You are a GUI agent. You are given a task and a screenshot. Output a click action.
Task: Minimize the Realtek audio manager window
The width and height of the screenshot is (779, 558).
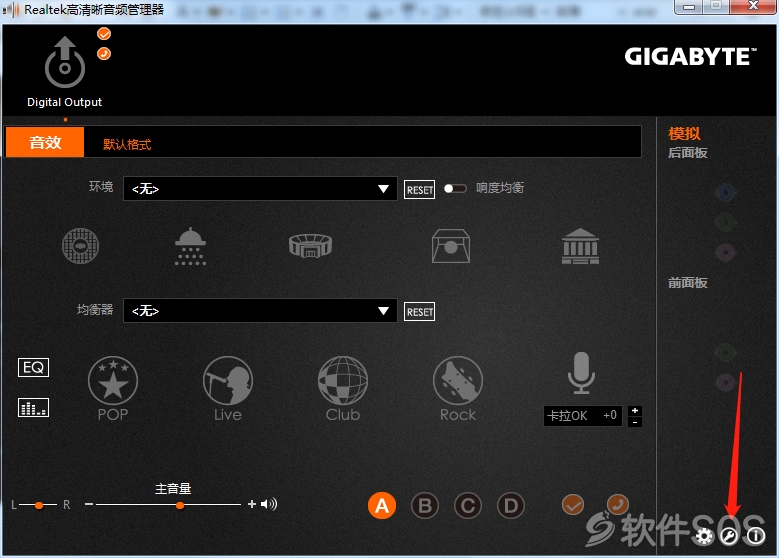pyautogui.click(x=689, y=6)
